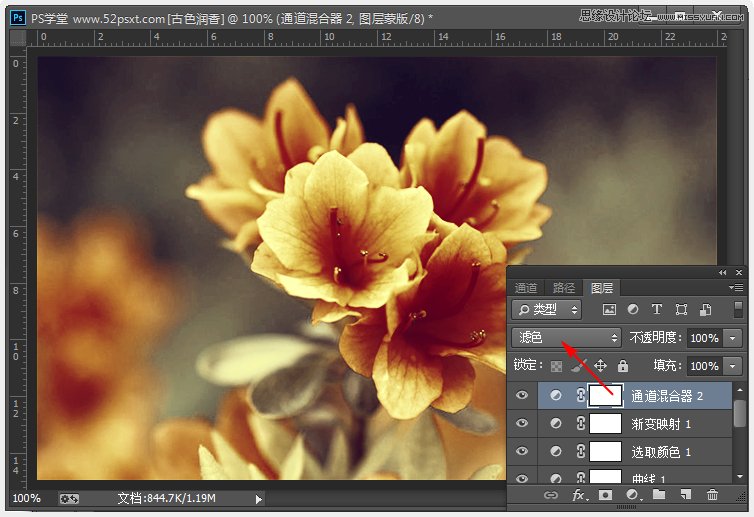Screen dimensions: 754x517
Task: Open the 滤色 blend mode dropdown
Action: pos(566,338)
